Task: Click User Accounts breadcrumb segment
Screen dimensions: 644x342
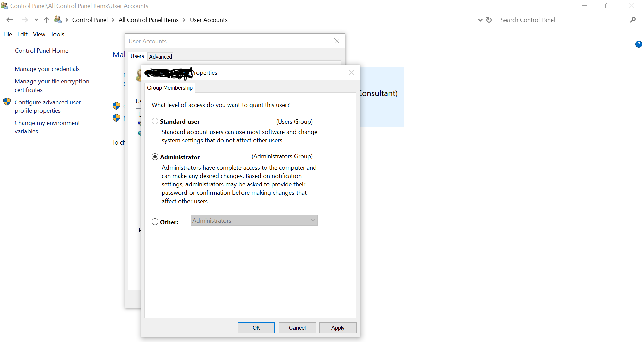Action: [x=209, y=20]
